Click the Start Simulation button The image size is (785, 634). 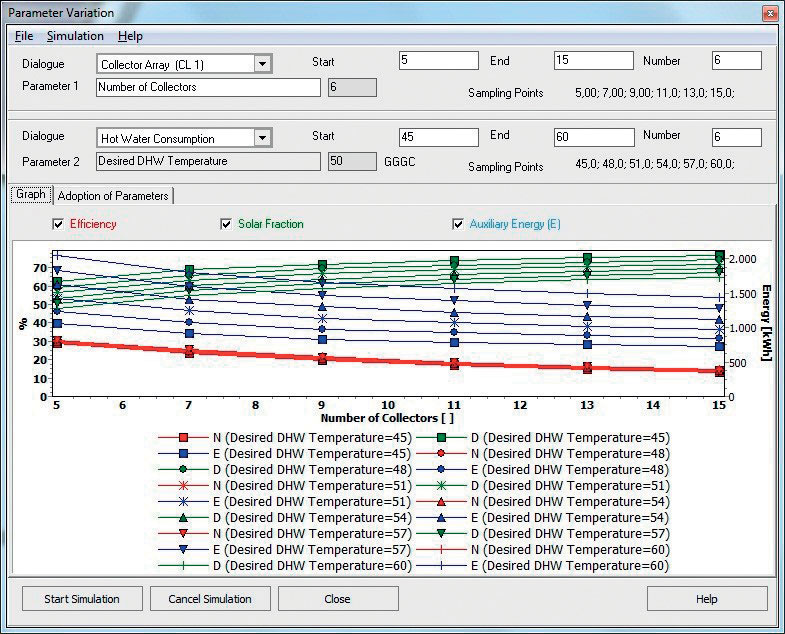[81, 599]
